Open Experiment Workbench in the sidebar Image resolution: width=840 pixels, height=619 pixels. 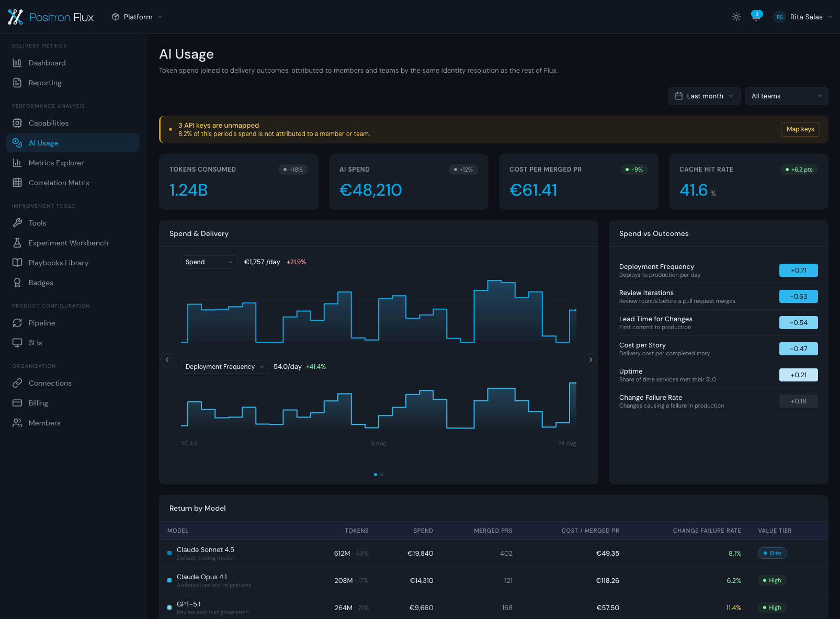[73, 243]
